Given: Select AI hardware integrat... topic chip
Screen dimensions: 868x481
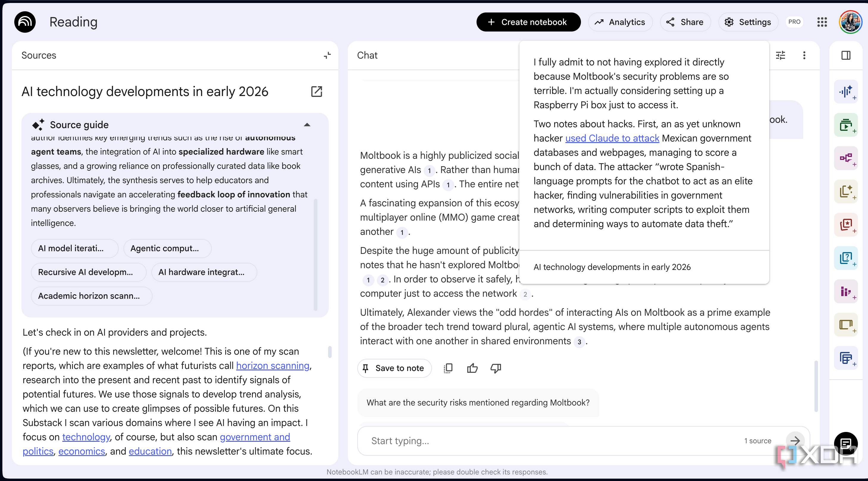Looking at the screenshot, I should [x=204, y=272].
